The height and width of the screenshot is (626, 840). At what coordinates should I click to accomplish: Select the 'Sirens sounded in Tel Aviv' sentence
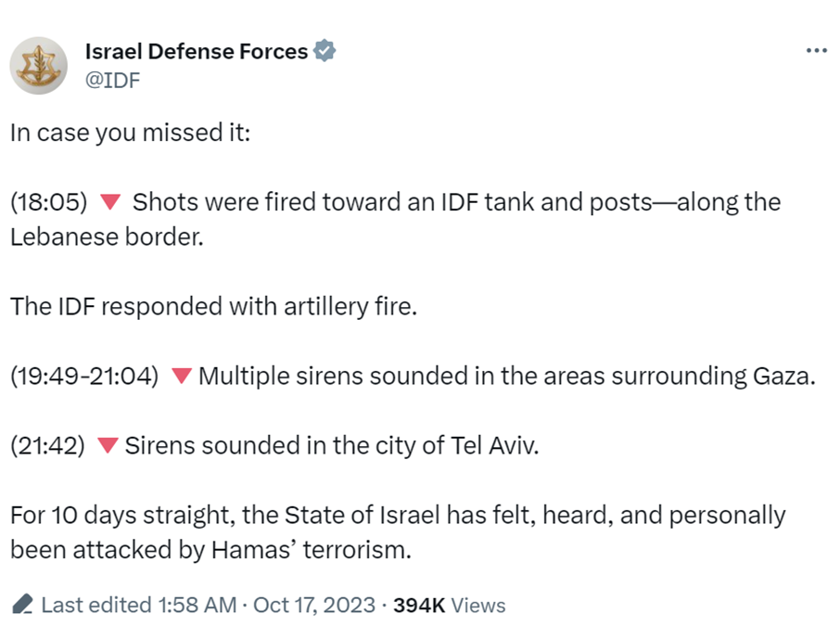coord(332,445)
